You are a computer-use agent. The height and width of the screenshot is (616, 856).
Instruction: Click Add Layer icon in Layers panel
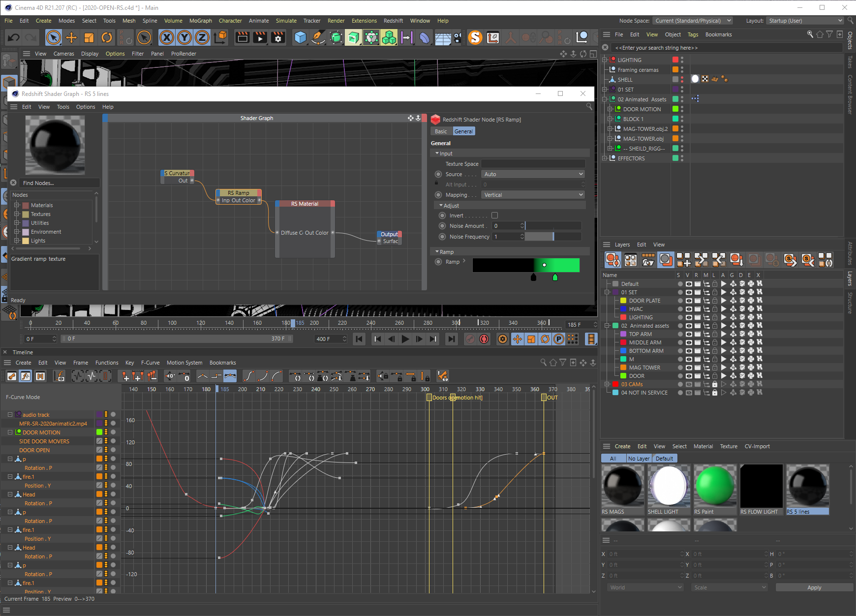(683, 259)
